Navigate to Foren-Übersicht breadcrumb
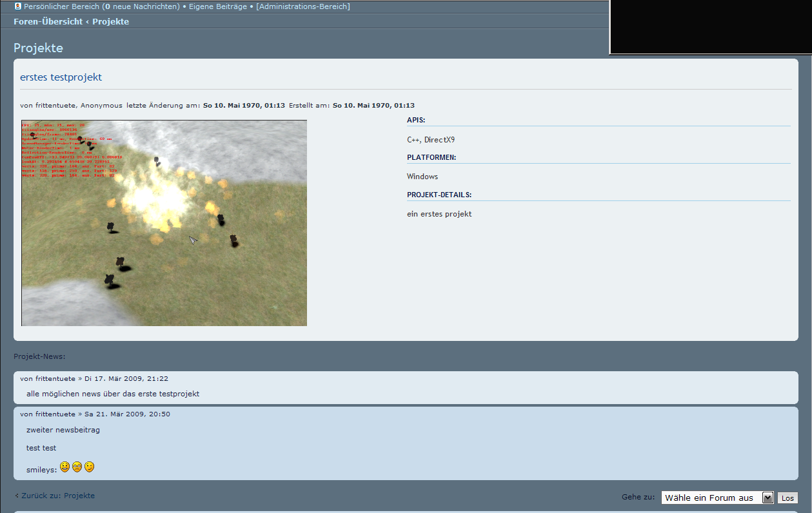 tap(48, 21)
